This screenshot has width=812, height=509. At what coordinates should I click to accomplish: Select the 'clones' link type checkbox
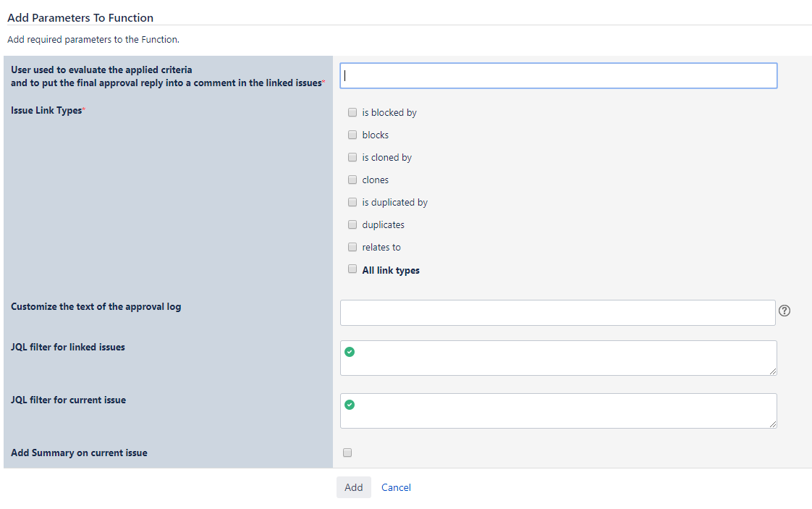tap(352, 180)
